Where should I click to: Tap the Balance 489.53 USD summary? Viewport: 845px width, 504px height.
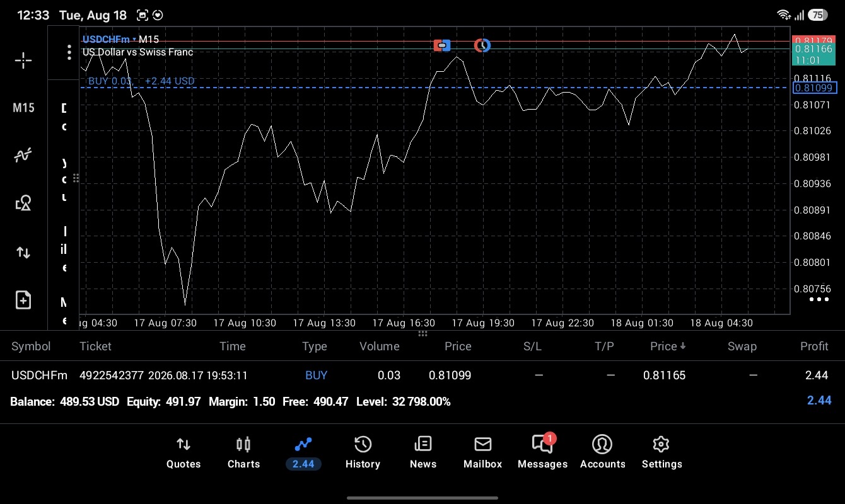pos(65,401)
